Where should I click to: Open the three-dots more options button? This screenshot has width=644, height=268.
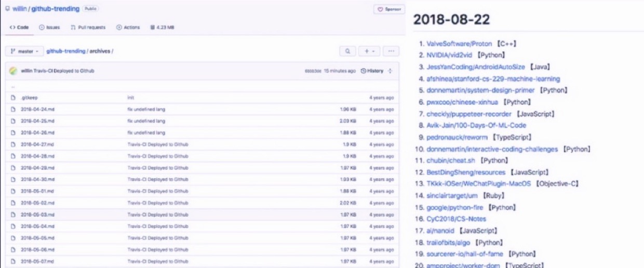[x=392, y=51]
